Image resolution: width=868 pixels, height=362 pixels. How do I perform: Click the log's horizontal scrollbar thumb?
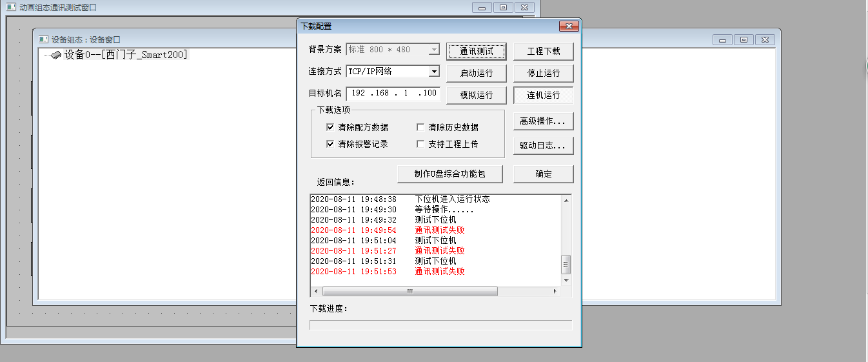tap(409, 292)
